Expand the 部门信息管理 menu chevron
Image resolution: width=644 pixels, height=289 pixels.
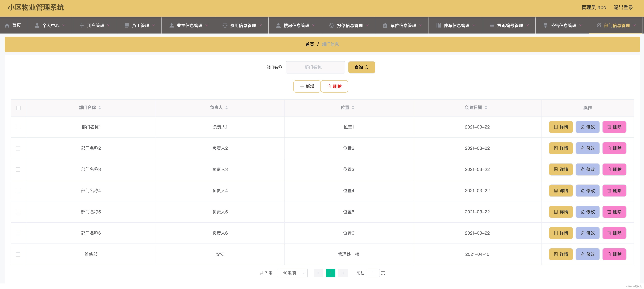(634, 25)
